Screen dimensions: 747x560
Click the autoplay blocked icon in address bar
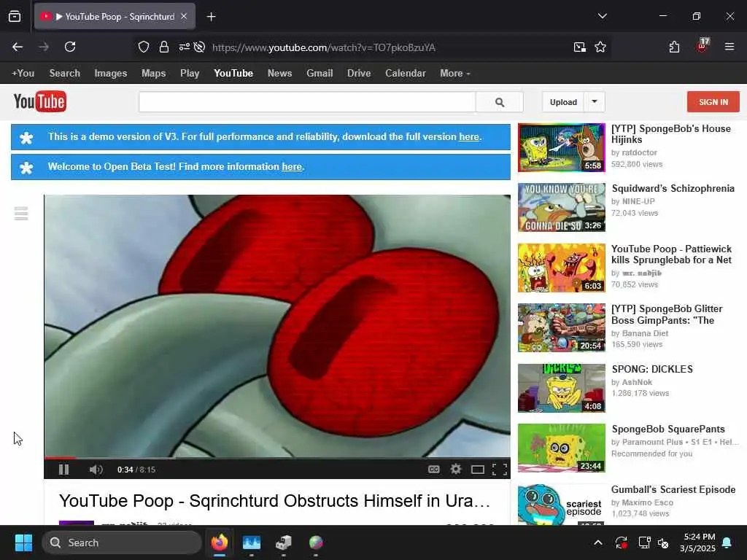pos(200,47)
